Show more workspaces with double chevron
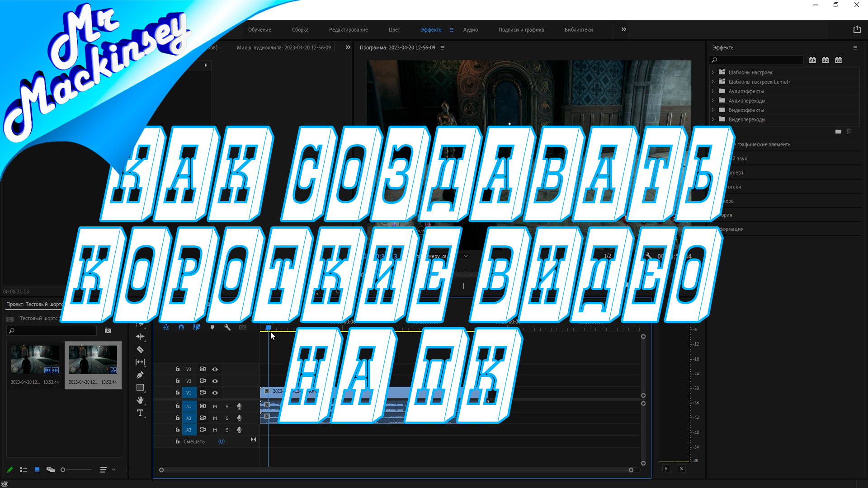868x488 pixels. [x=623, y=29]
